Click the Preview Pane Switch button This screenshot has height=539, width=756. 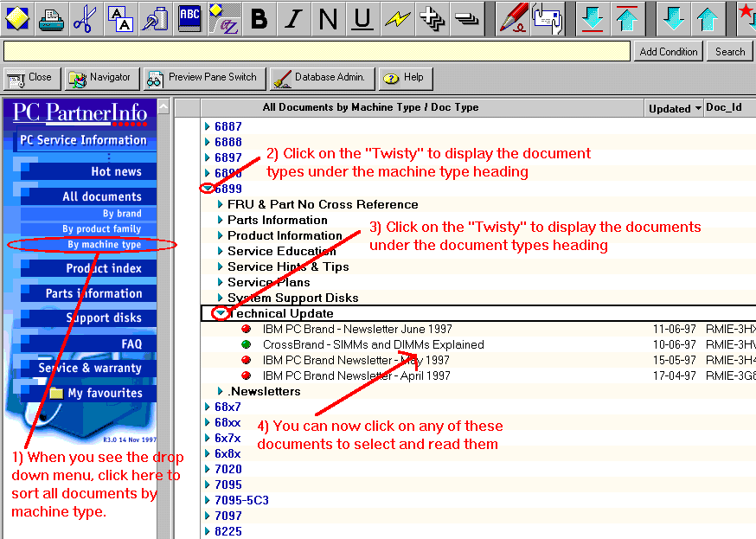203,78
